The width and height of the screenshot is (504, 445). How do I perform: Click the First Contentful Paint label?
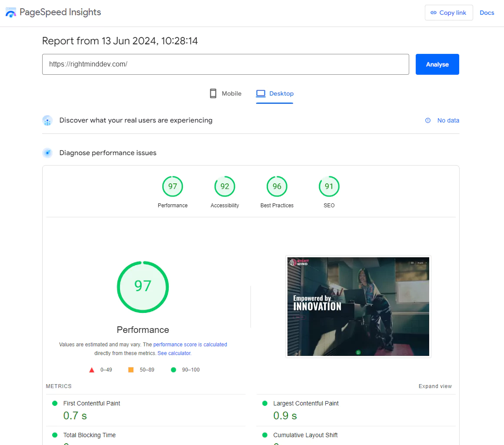[92, 403]
